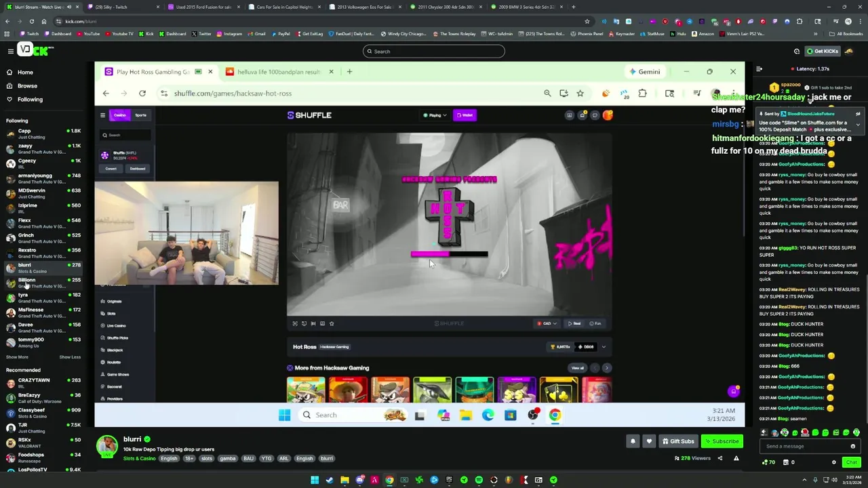Click the notification bell button

pos(633,441)
